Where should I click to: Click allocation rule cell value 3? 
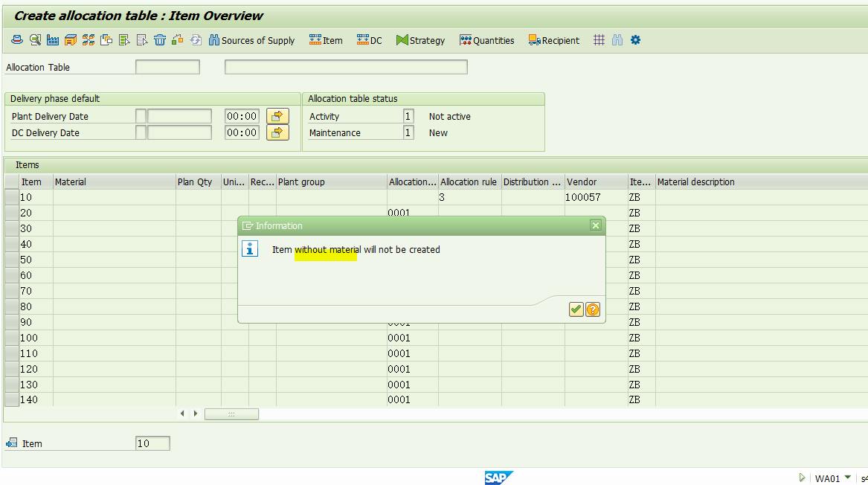coord(470,197)
